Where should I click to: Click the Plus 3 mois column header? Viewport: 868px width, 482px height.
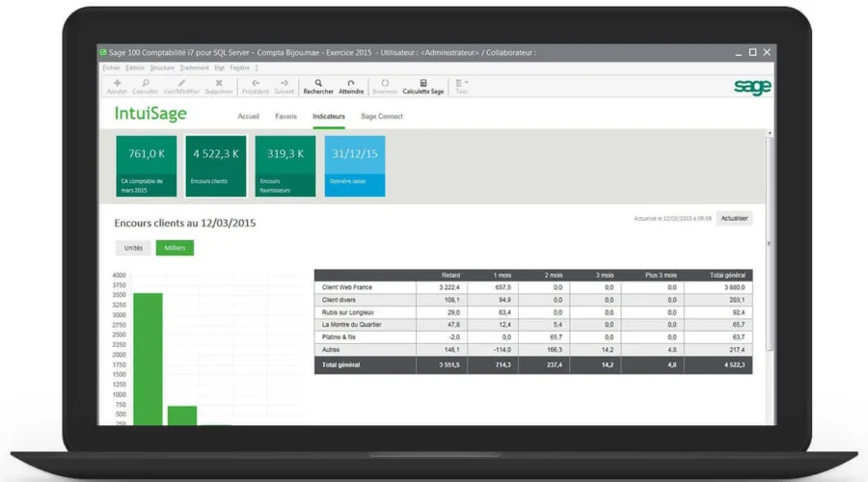[x=661, y=275]
